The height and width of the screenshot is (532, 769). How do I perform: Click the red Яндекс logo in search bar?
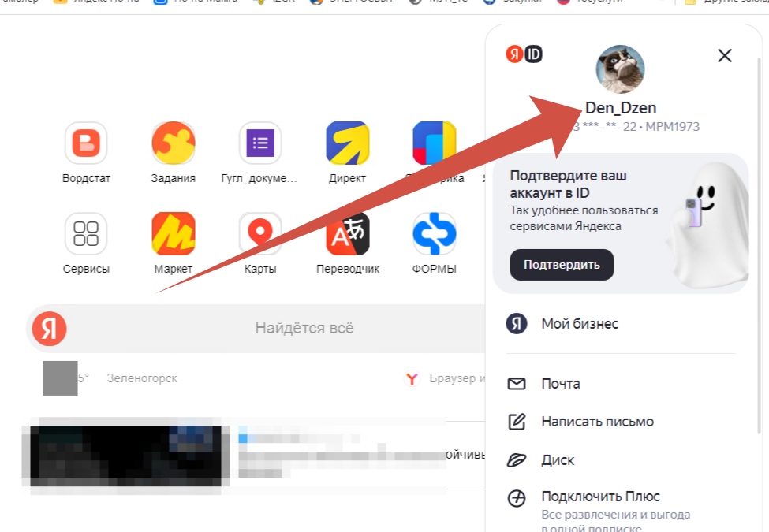pos(49,328)
